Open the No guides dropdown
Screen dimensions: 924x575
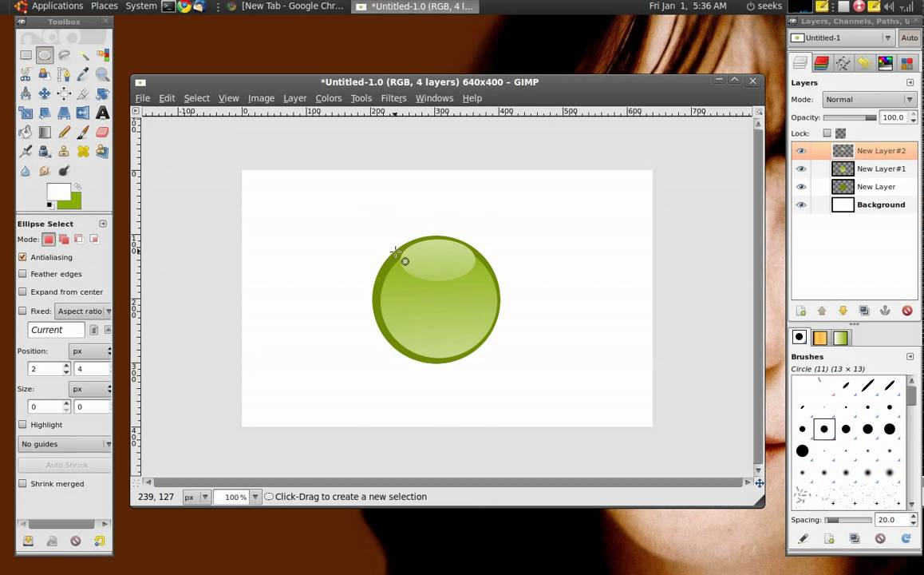coord(65,444)
